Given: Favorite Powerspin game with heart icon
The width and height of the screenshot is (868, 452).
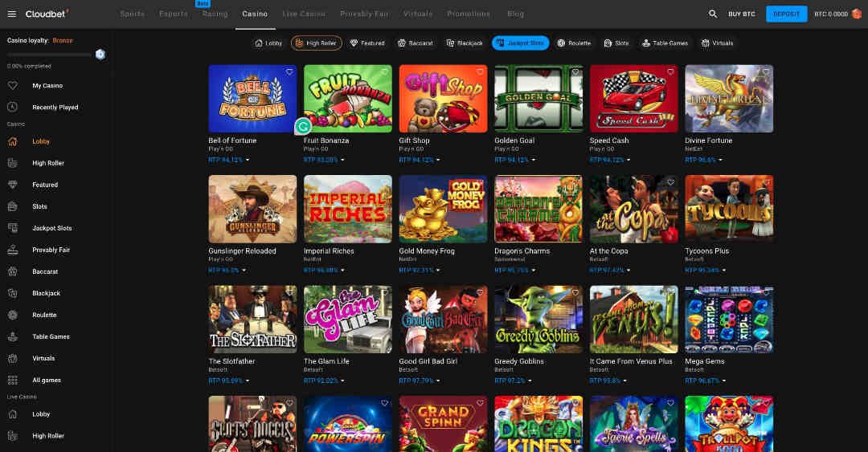Looking at the screenshot, I should point(384,403).
